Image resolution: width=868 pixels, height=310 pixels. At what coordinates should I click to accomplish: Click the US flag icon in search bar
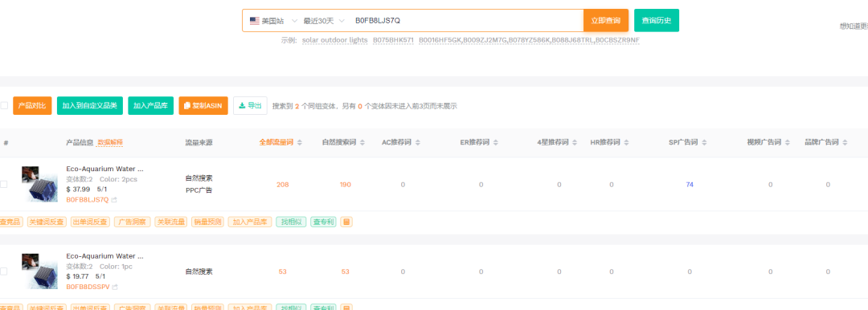(x=255, y=21)
